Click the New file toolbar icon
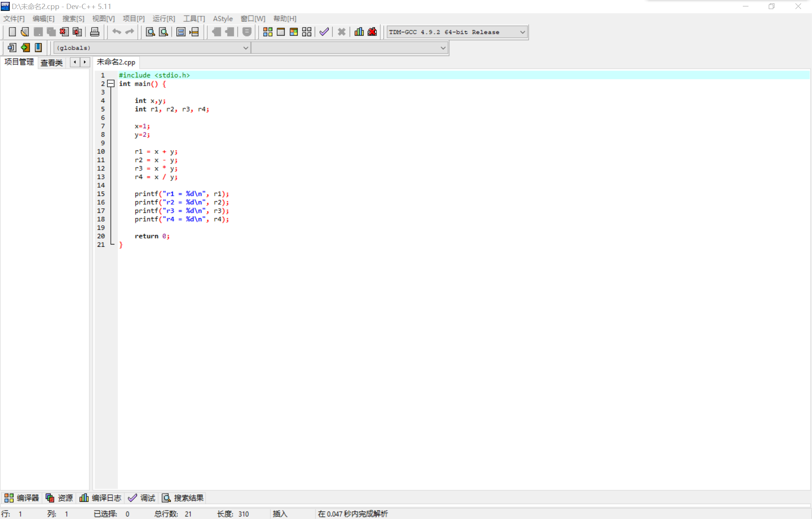The height and width of the screenshot is (519, 812). [12, 32]
